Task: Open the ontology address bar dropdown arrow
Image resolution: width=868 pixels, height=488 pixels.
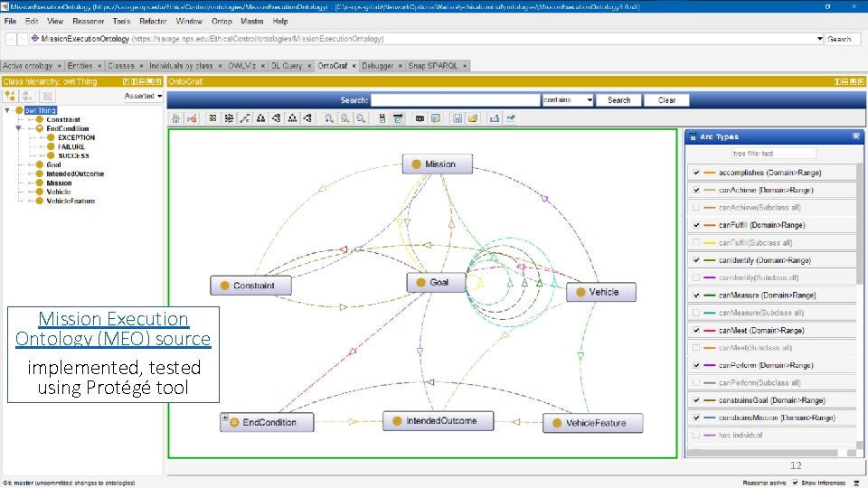Action: [x=819, y=39]
